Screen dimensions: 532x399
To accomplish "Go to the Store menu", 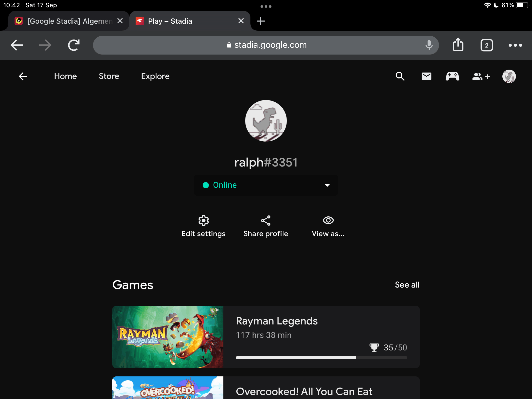I will click(109, 76).
